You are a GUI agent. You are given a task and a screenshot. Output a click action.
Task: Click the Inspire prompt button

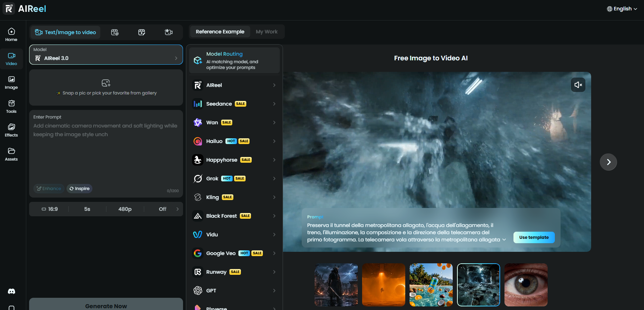(79, 189)
